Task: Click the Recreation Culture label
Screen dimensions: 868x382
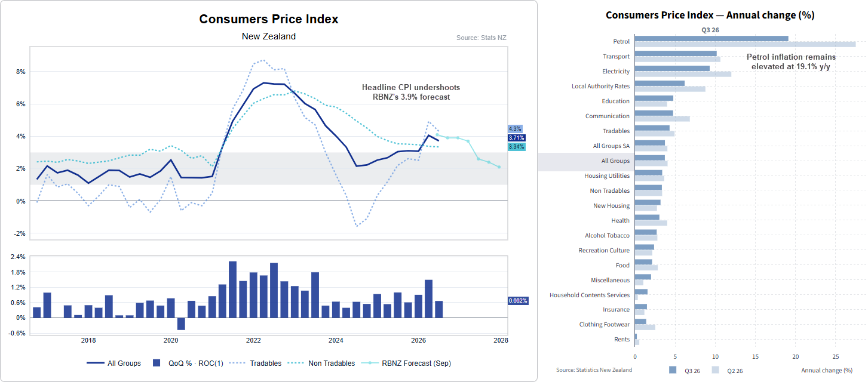Action: (605, 251)
